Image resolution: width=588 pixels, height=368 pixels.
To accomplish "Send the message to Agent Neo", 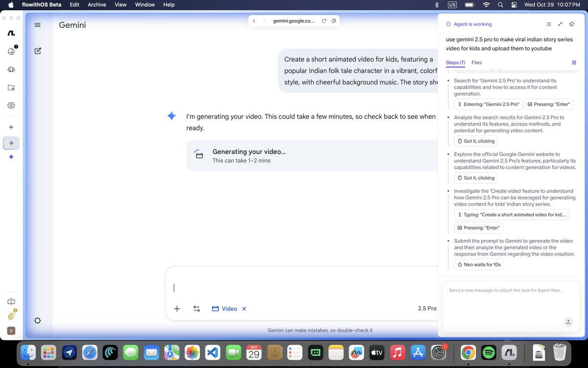I will point(568,322).
